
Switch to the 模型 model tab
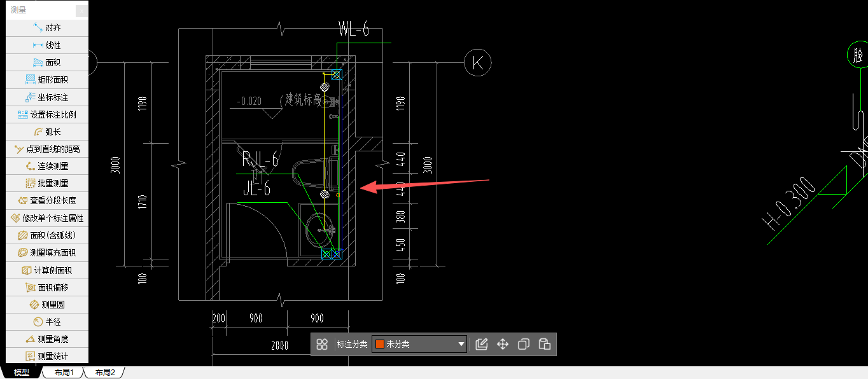point(21,373)
